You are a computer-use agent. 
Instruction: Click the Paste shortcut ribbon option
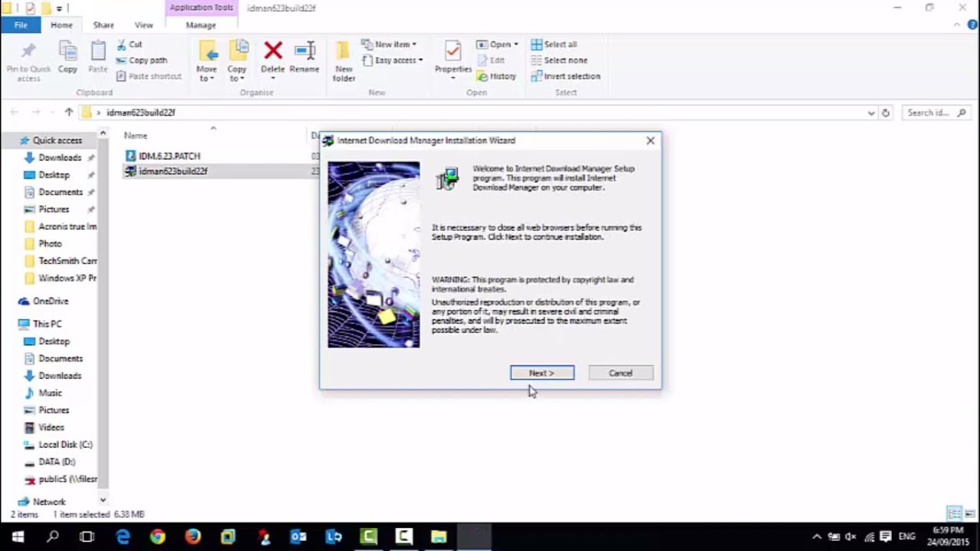(x=149, y=77)
